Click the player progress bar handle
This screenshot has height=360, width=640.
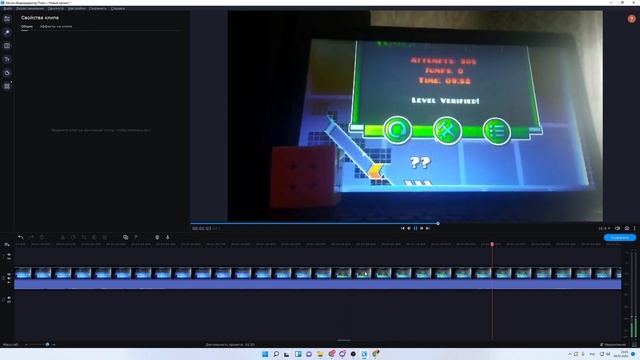coord(438,223)
